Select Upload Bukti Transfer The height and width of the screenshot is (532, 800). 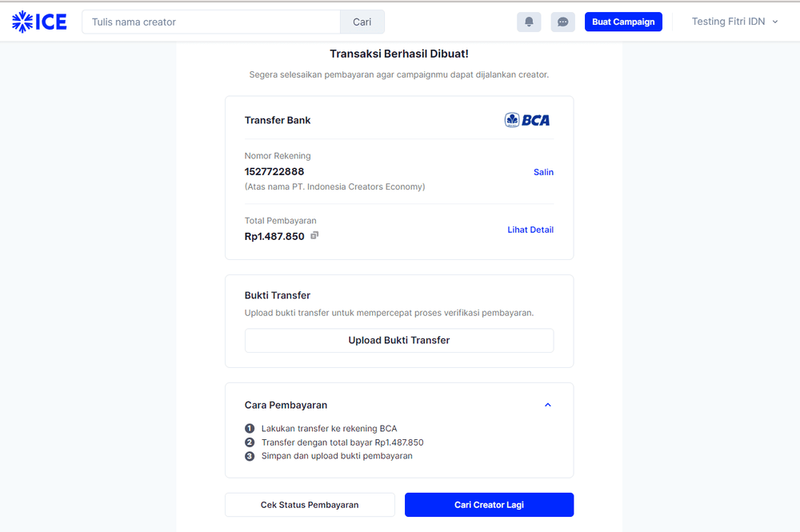pyautogui.click(x=399, y=340)
